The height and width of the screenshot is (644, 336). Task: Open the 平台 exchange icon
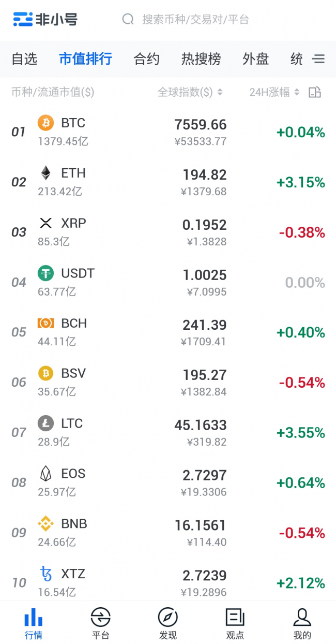coord(100,617)
